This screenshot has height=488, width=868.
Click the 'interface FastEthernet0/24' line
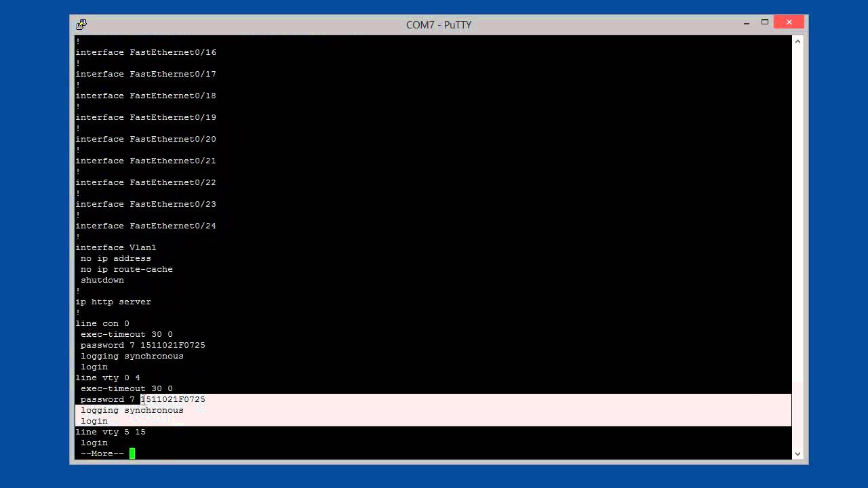click(146, 226)
